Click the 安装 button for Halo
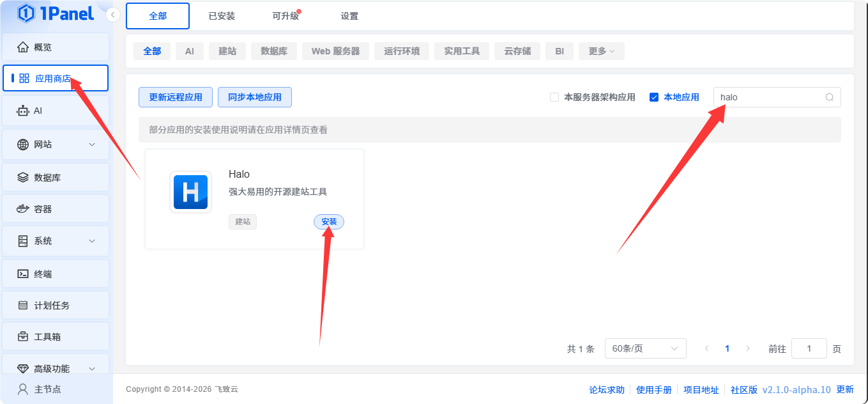 329,222
